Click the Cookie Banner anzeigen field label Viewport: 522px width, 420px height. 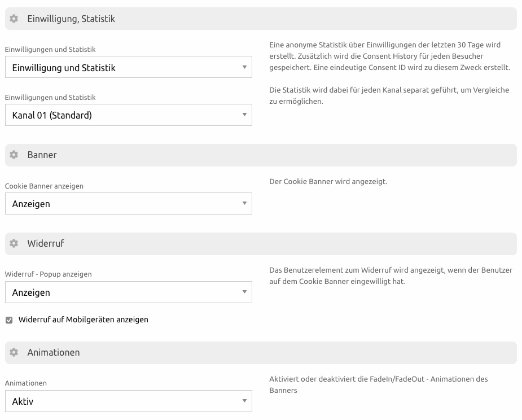(44, 186)
